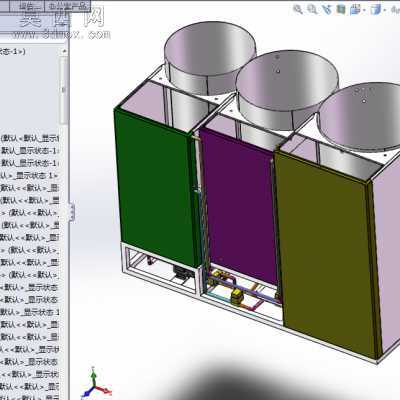Image resolution: width=400 pixels, height=400 pixels.
Task: Collapse the feature tree panel with its handle
Action: [72, 212]
